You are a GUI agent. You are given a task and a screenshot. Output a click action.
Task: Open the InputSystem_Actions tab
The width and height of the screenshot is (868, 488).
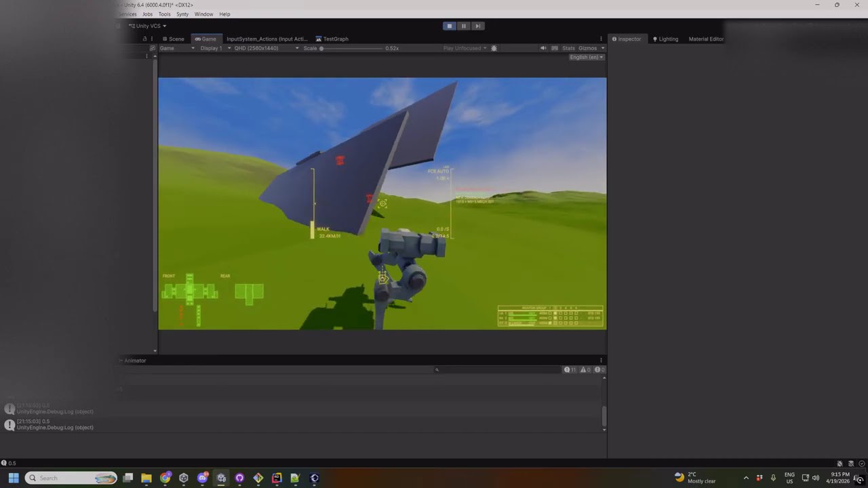coord(267,39)
